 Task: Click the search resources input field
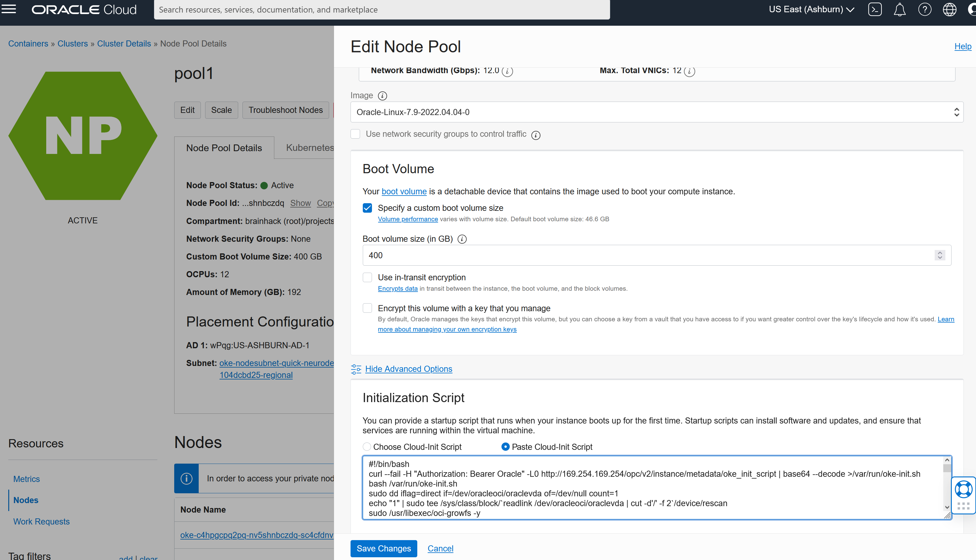[x=382, y=9]
